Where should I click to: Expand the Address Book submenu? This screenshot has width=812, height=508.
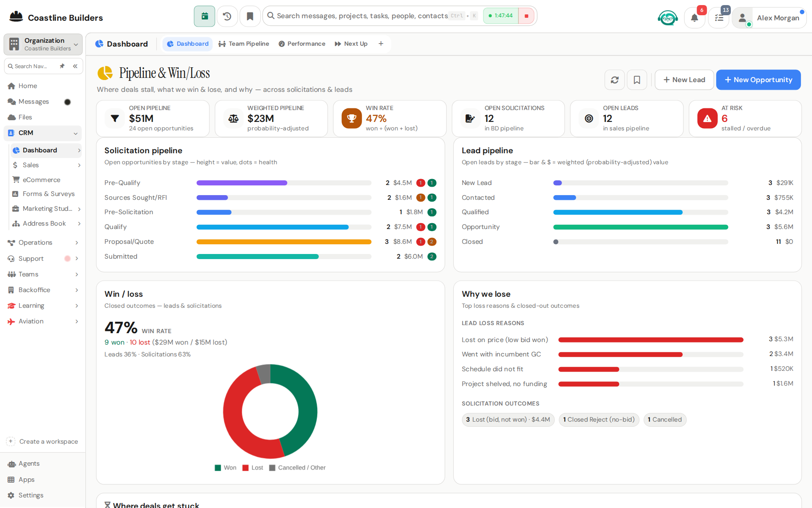click(79, 224)
